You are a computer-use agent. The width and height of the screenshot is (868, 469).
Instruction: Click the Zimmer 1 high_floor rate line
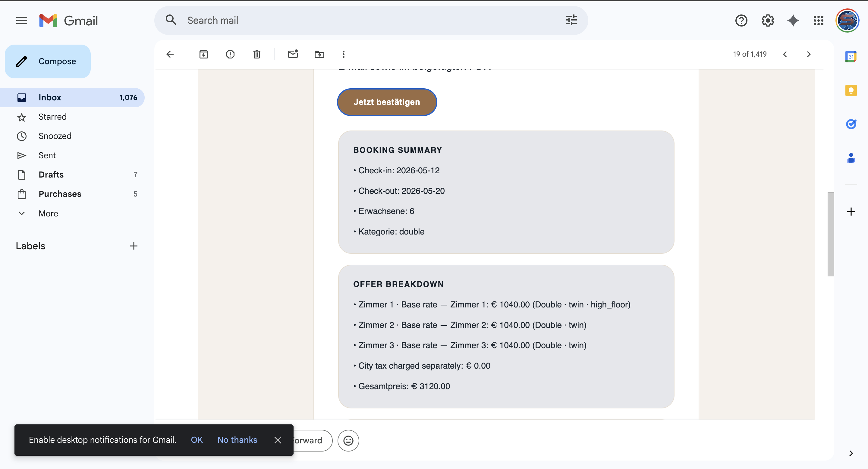coord(492,305)
